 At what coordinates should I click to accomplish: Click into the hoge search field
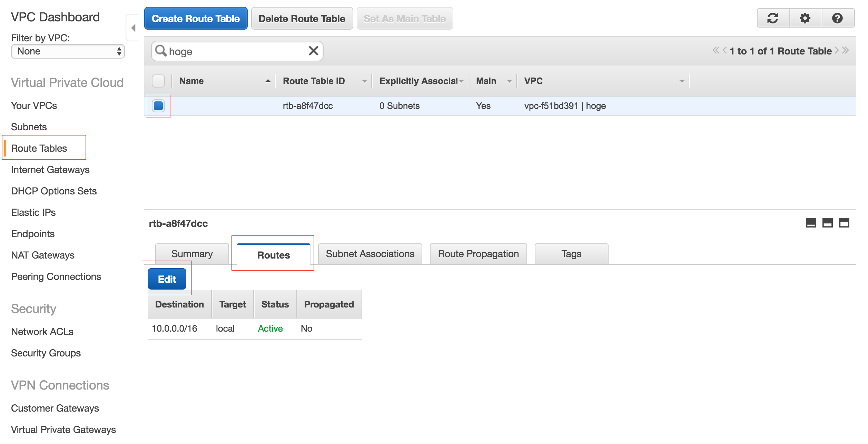tap(237, 51)
